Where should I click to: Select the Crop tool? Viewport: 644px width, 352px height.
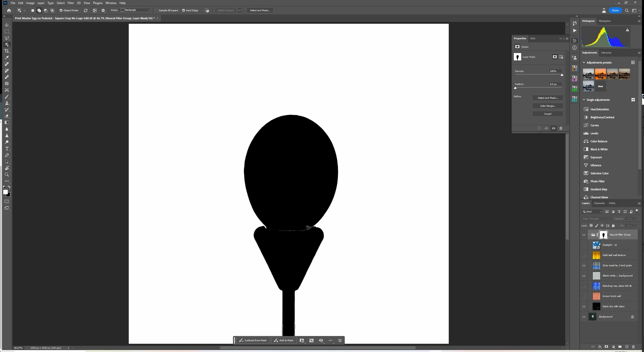[7, 51]
